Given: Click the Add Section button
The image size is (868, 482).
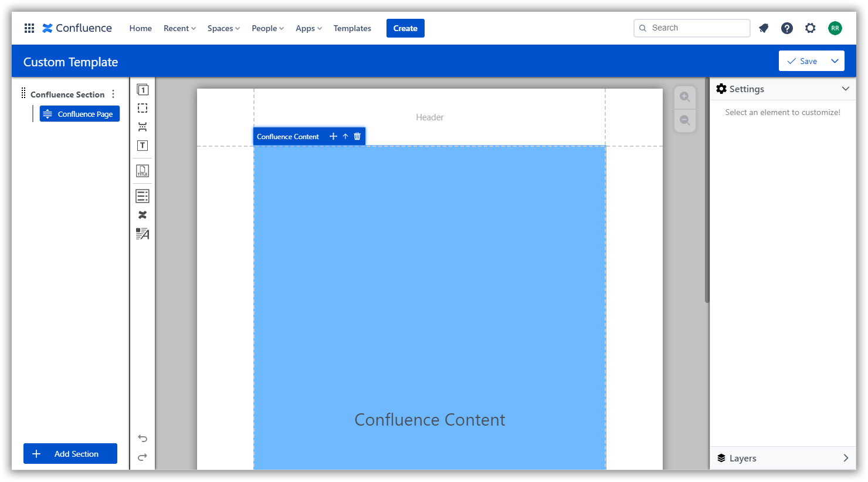Looking at the screenshot, I should point(70,454).
